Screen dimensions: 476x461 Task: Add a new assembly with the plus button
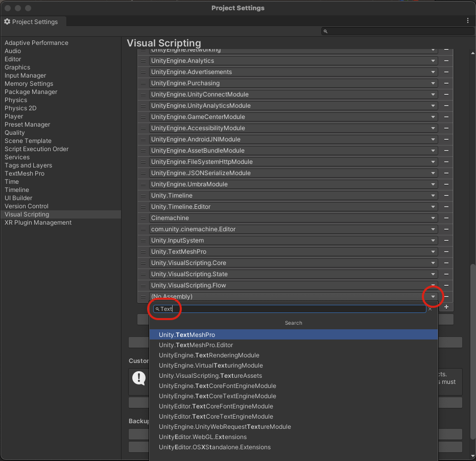(x=446, y=307)
